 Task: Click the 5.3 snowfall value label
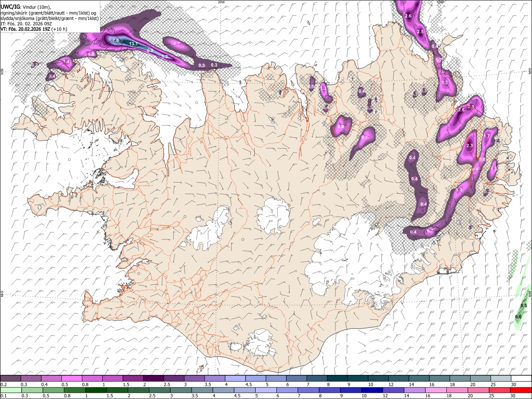tap(165, 57)
